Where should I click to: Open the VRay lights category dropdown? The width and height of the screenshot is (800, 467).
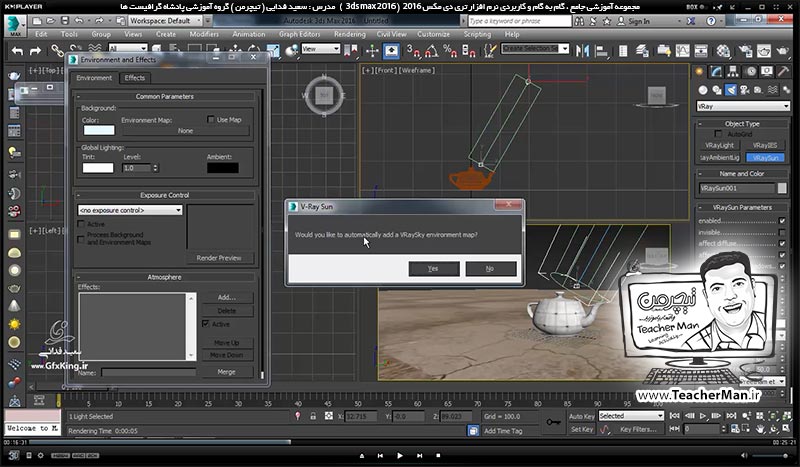[x=743, y=106]
